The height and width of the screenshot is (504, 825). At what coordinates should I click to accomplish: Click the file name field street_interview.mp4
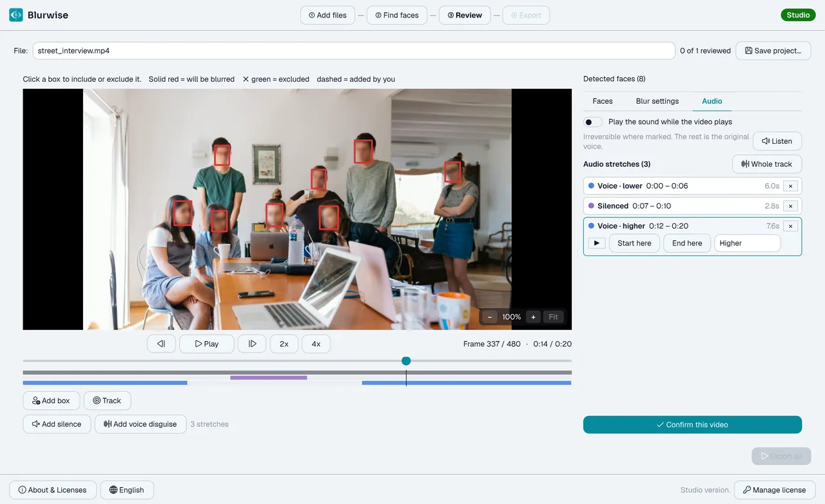point(354,51)
